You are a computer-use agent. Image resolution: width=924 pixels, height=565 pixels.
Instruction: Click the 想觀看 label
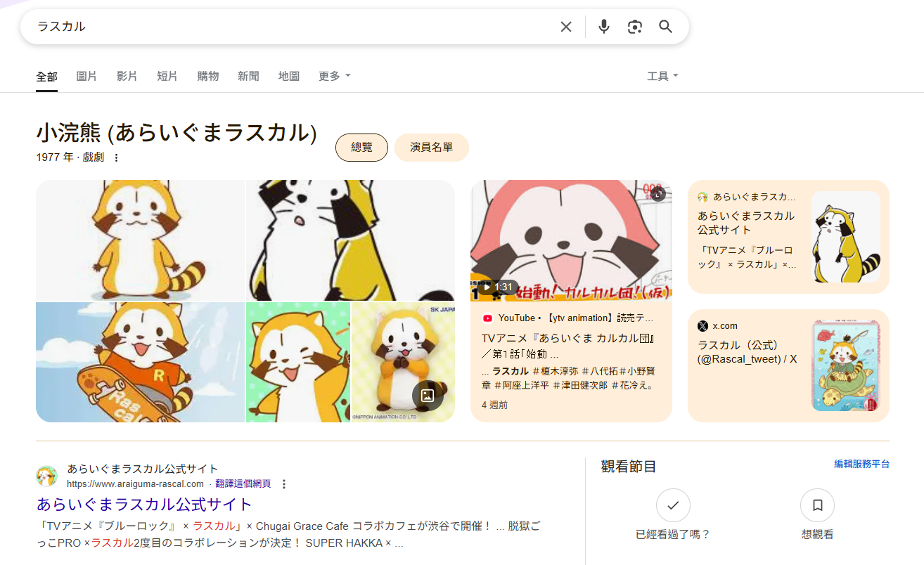coord(817,535)
